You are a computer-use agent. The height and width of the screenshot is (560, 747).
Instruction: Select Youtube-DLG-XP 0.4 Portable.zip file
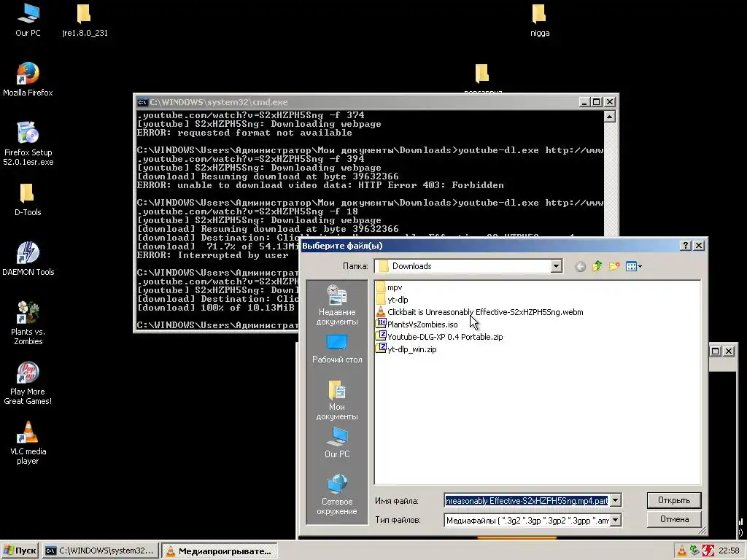click(439, 337)
